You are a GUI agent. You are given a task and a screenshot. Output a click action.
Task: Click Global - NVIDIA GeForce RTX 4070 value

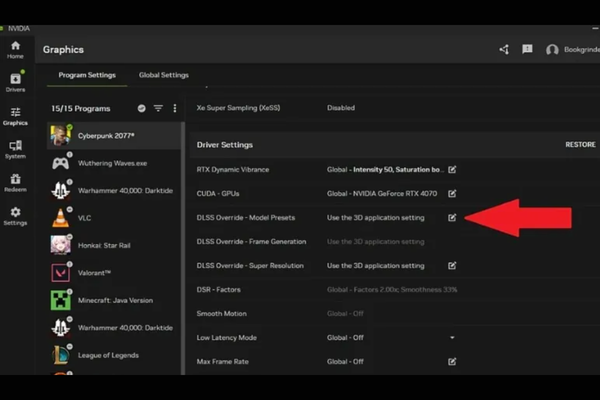pos(382,194)
